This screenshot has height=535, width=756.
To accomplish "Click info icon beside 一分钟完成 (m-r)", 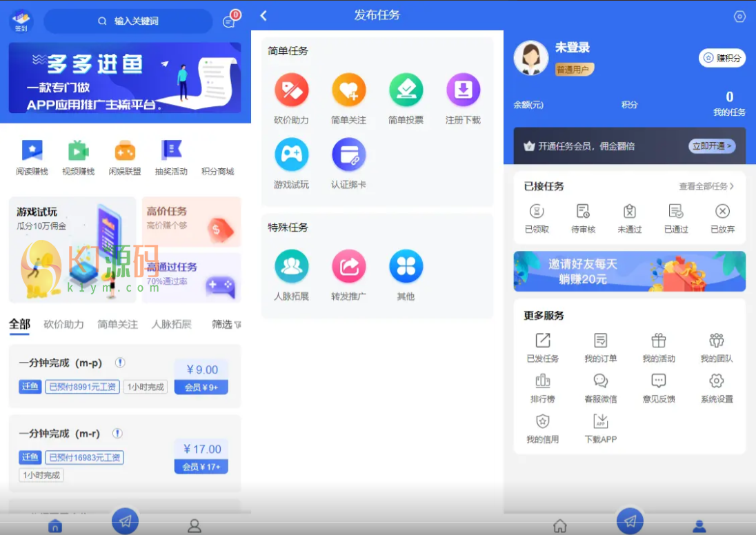I will click(x=117, y=433).
